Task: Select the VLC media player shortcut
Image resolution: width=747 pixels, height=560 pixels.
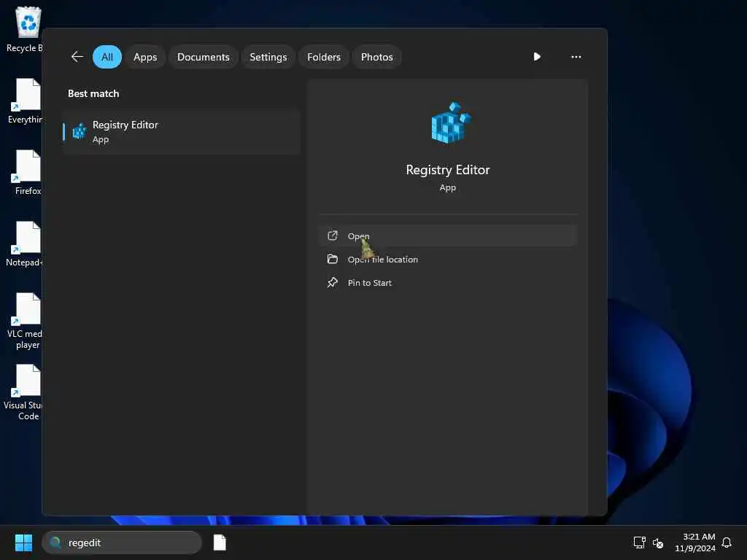Action: coord(25,321)
